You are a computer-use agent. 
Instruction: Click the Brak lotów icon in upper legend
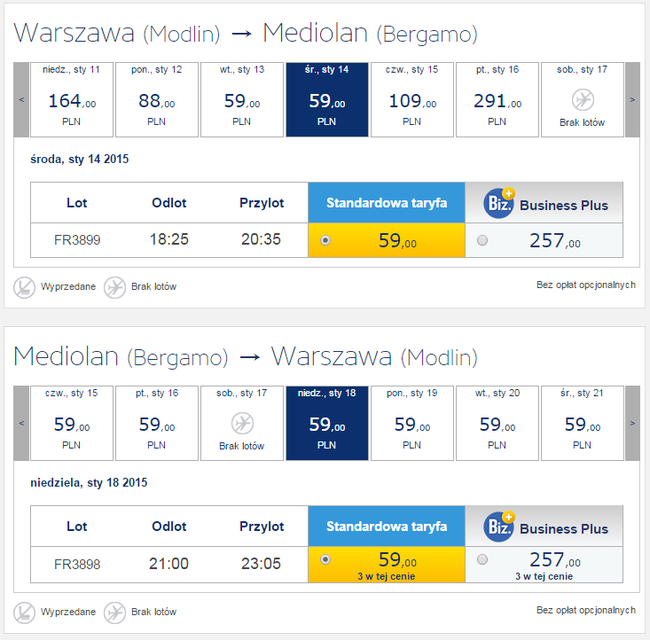point(115,286)
